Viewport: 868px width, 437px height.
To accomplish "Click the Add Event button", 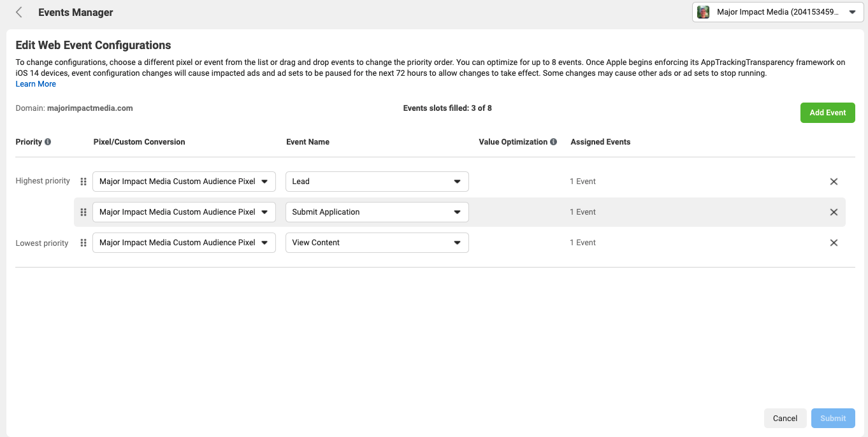I will (828, 113).
